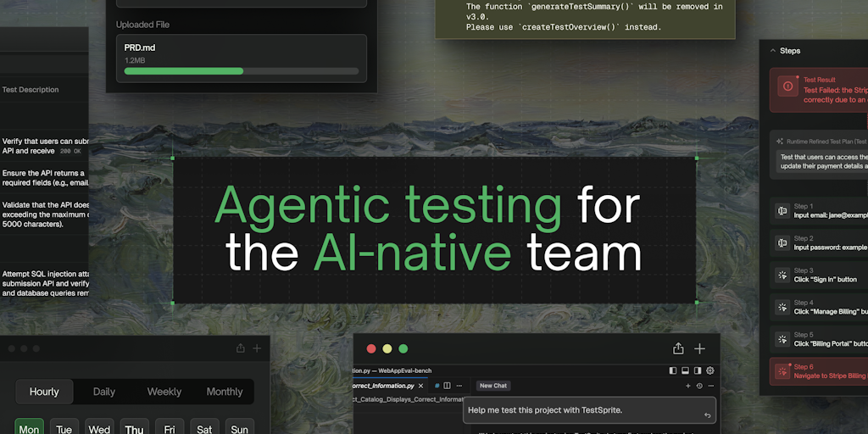
Task: Click the split editor icon
Action: 447,386
